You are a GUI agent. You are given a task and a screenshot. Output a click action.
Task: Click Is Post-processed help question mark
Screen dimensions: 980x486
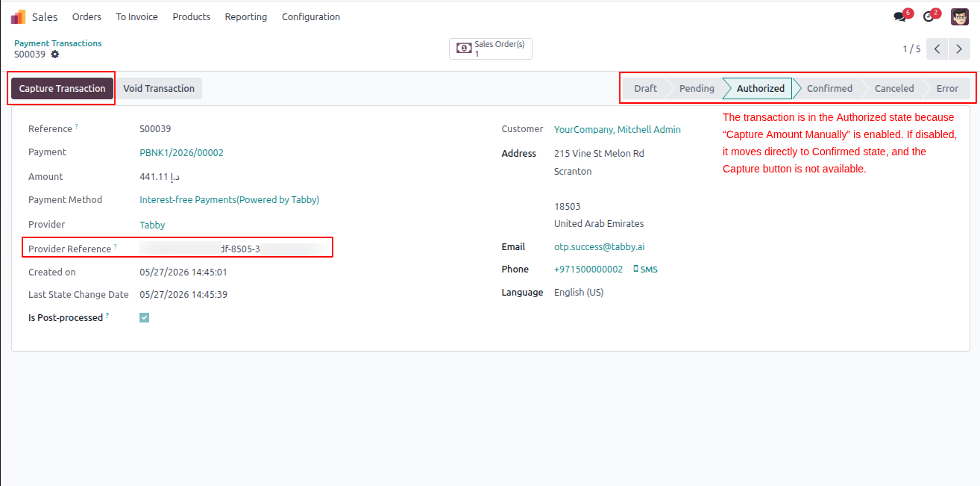coord(107,316)
